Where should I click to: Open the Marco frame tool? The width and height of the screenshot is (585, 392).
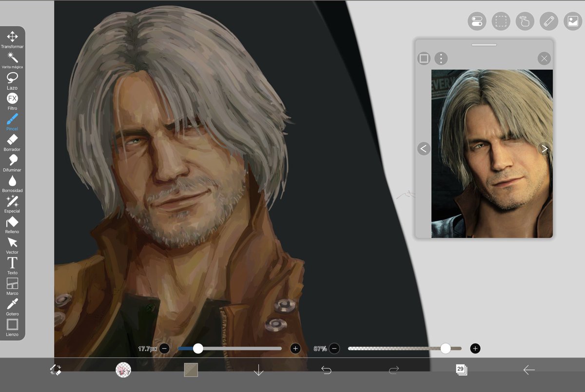click(12, 286)
